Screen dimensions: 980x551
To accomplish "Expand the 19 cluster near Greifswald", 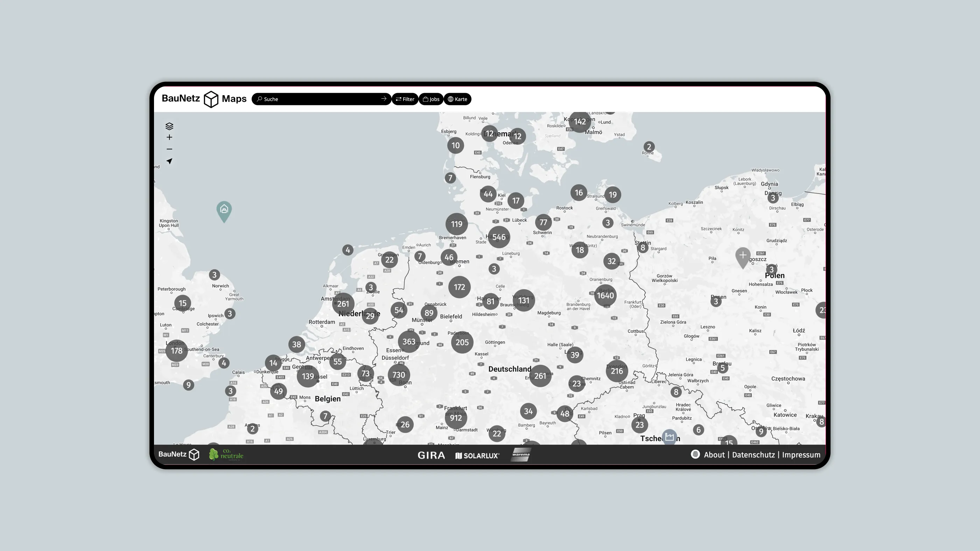I will click(612, 195).
